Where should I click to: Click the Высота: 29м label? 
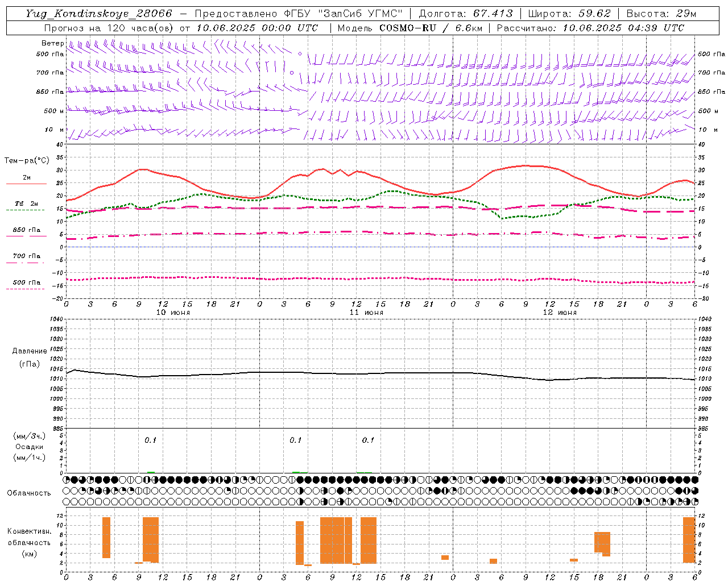(661, 14)
